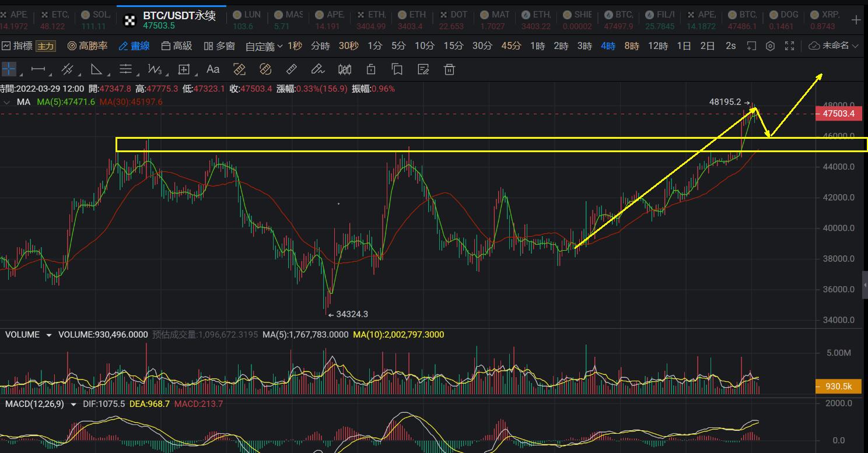Switch to the 1日 timeframe
This screenshot has width=868, height=453.
pos(684,46)
